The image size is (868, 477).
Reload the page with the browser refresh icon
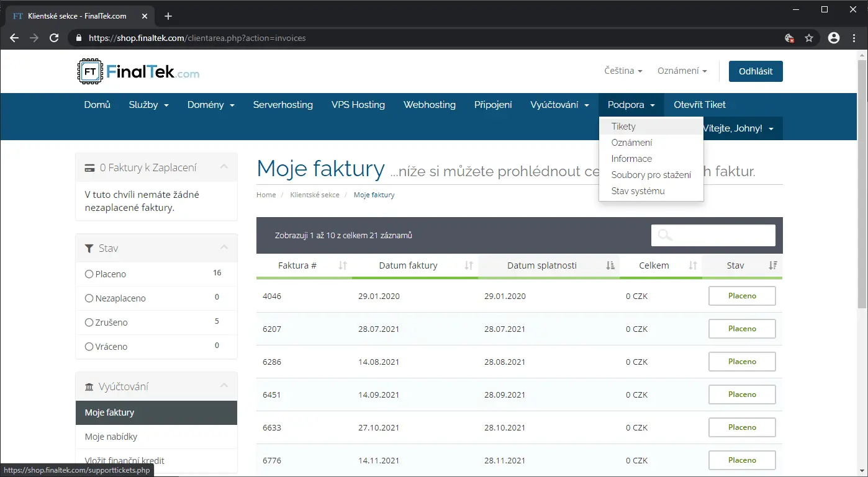click(54, 38)
